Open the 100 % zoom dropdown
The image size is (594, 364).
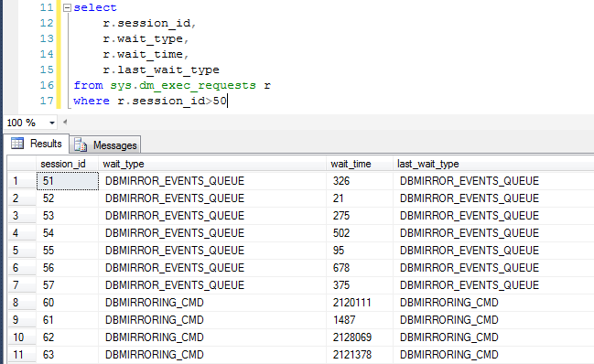pos(52,123)
